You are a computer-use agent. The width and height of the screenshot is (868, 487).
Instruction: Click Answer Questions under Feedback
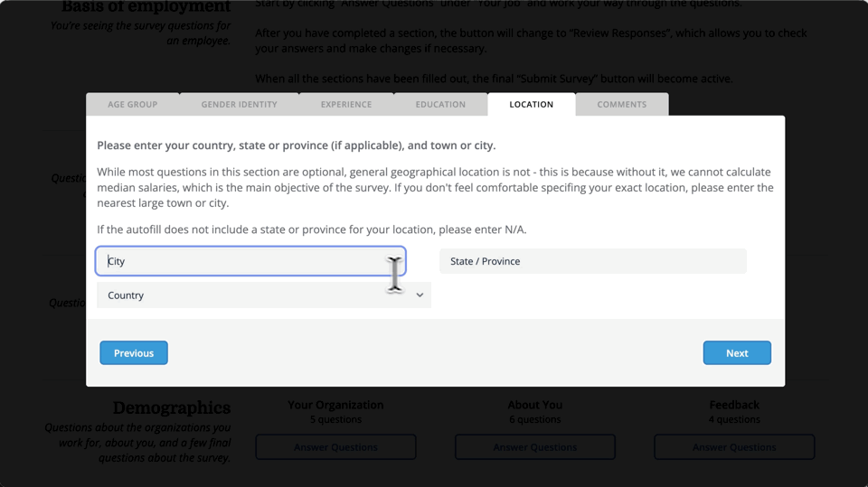pos(733,447)
